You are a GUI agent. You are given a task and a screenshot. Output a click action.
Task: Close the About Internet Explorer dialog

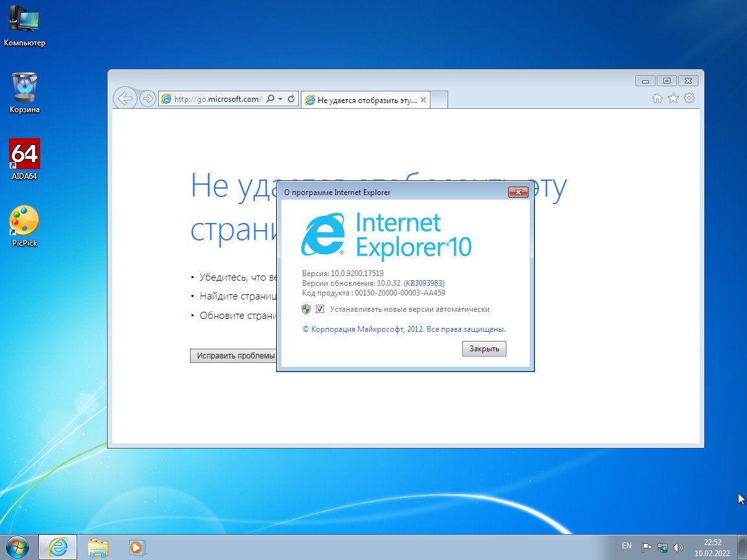[518, 192]
